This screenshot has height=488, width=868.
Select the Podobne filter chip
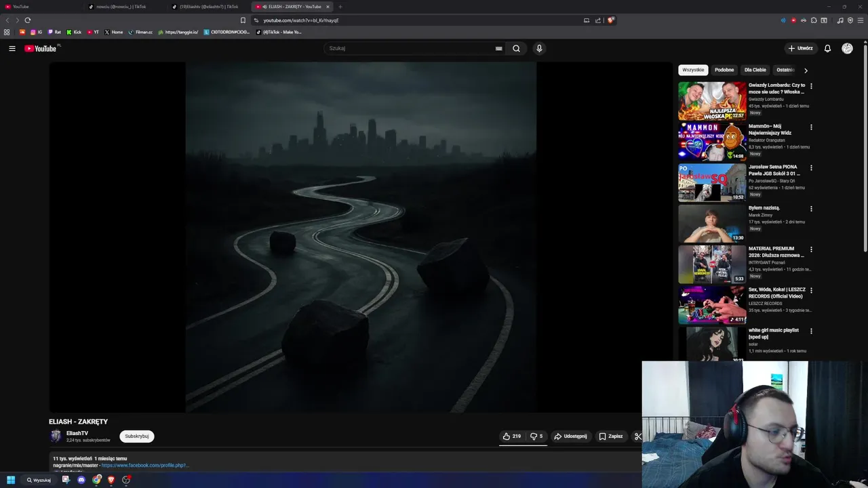(x=724, y=70)
